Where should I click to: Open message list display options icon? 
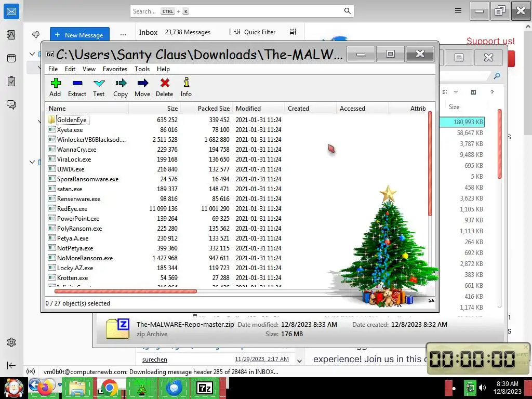click(x=293, y=32)
